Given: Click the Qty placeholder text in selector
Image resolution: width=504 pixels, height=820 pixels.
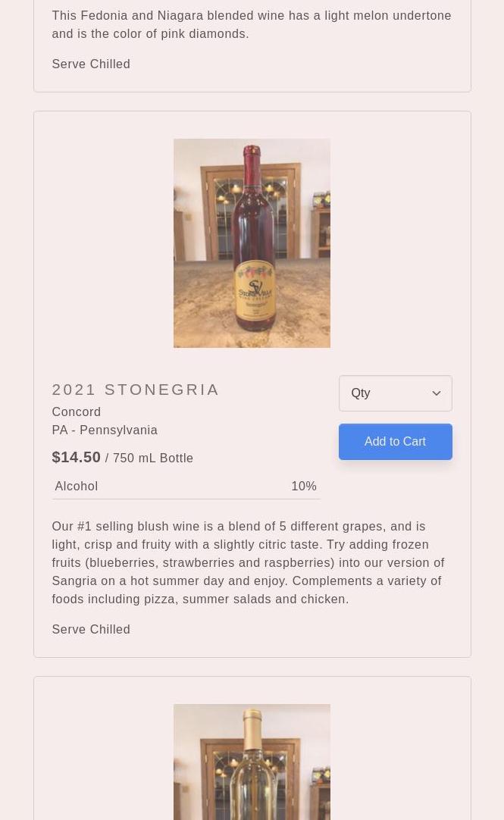Looking at the screenshot, I should [x=361, y=393].
